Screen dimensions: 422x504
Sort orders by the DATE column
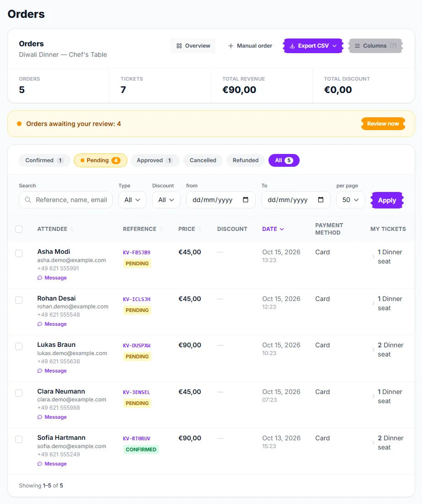(x=273, y=229)
